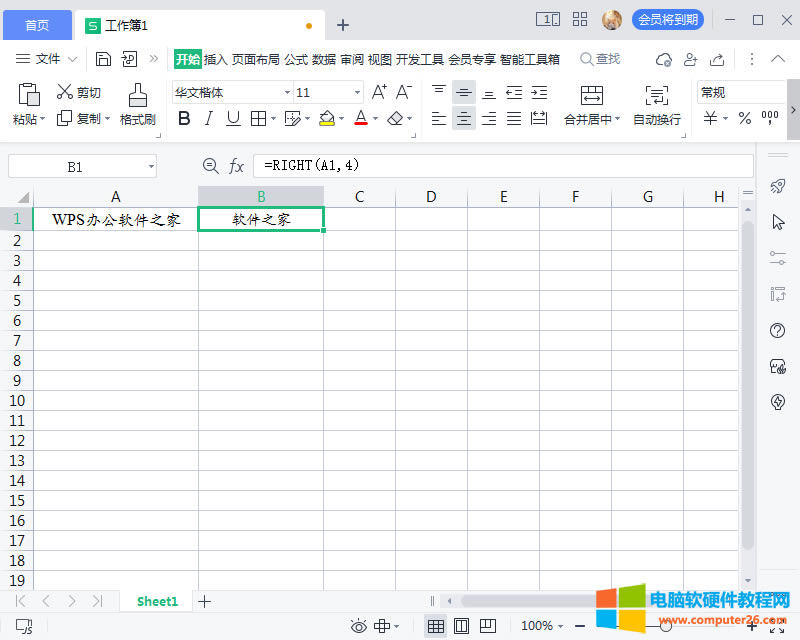Expand the font name dropdown 华文楷体
Image resolution: width=800 pixels, height=640 pixels.
(x=287, y=93)
